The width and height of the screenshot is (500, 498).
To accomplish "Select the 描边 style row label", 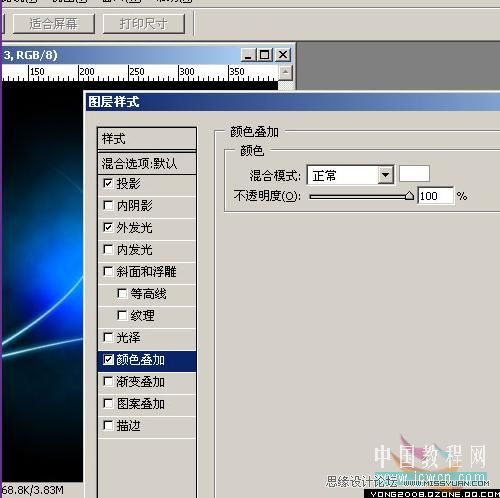I will (x=129, y=426).
